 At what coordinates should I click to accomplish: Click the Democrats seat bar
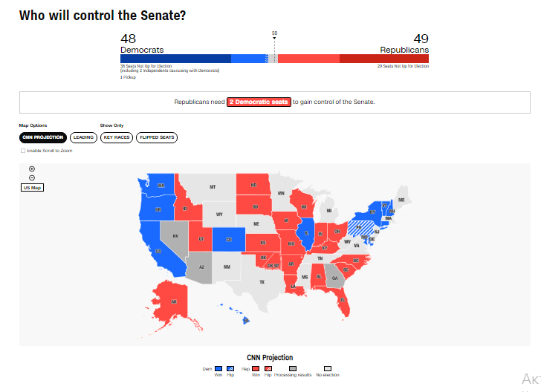193,59
